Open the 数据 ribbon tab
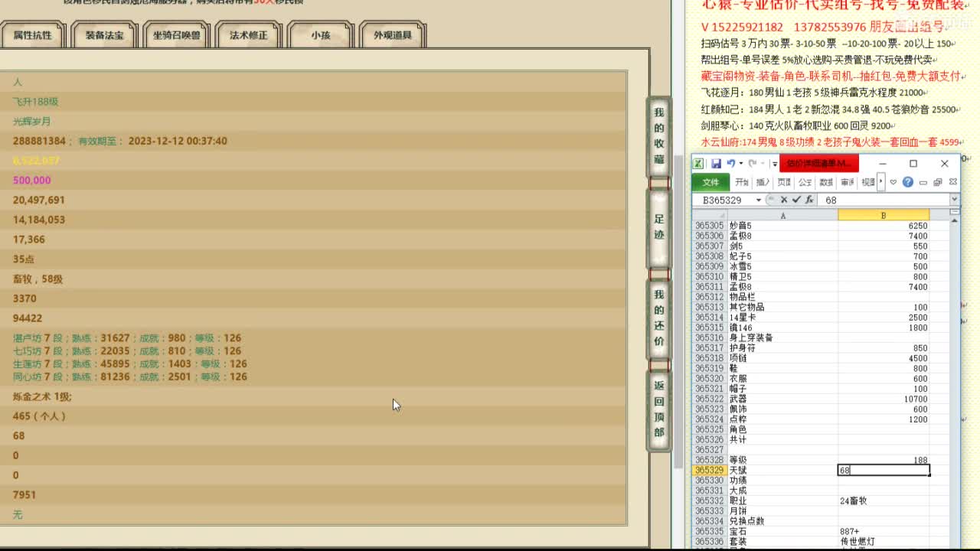 point(826,182)
